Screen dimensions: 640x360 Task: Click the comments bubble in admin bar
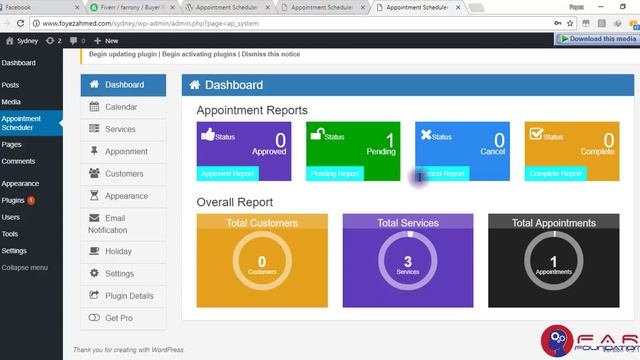(73, 41)
